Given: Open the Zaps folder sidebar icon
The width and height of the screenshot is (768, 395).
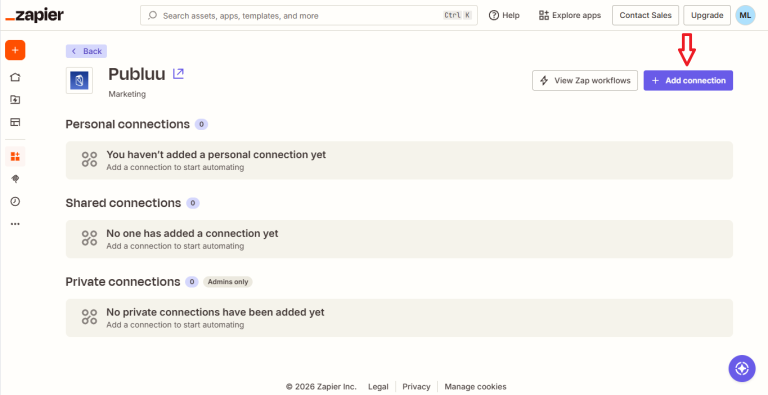Looking at the screenshot, I should tap(15, 99).
